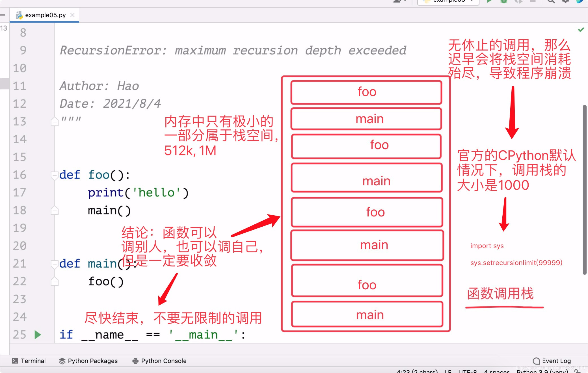This screenshot has width=588, height=373.
Task: Open IDE settings gear icon
Action: (x=565, y=1)
